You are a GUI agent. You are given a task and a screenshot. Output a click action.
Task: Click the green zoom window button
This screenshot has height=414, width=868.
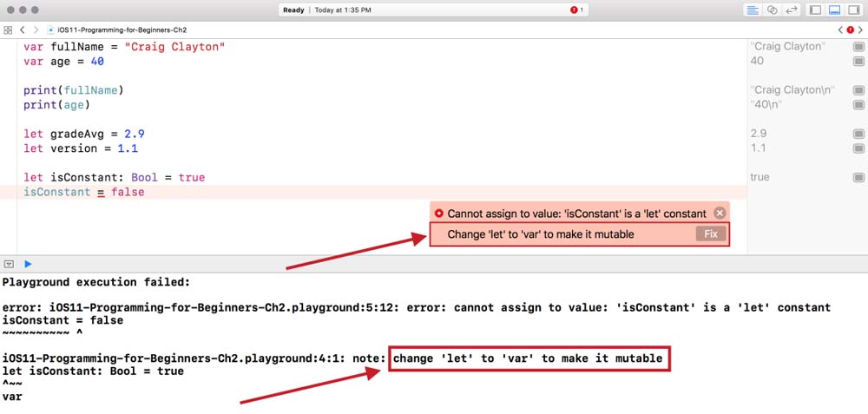tap(35, 10)
